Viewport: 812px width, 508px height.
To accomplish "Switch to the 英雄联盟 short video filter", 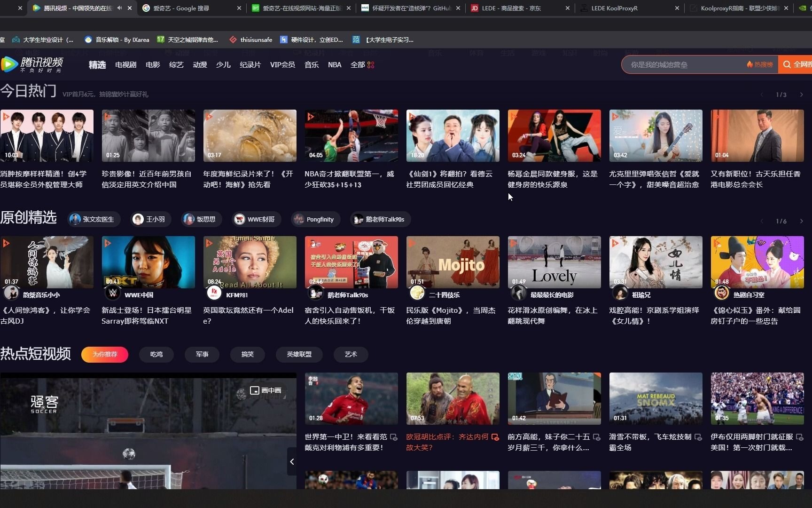I will [x=299, y=354].
